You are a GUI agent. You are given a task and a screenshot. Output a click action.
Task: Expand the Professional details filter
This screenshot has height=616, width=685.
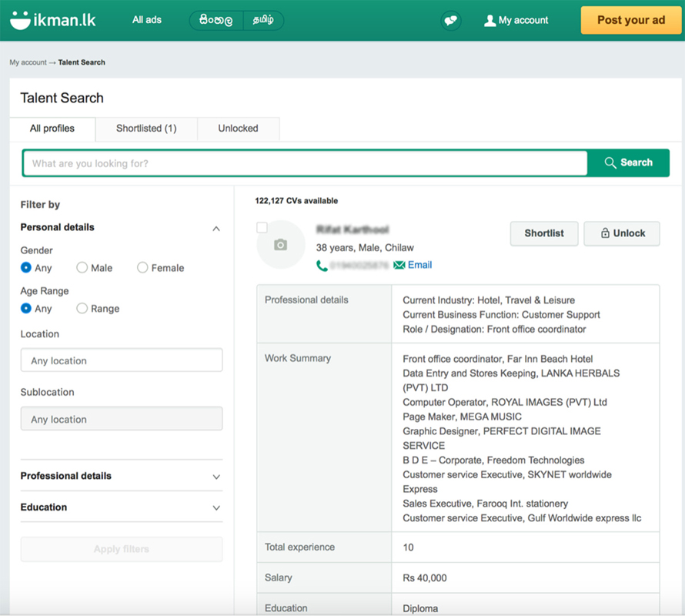pos(216,477)
